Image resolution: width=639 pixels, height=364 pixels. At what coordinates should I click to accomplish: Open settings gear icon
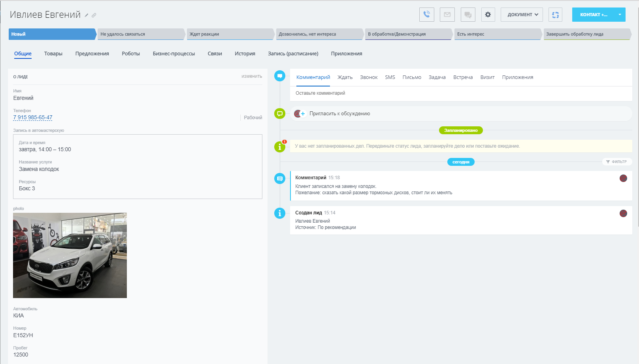488,15
